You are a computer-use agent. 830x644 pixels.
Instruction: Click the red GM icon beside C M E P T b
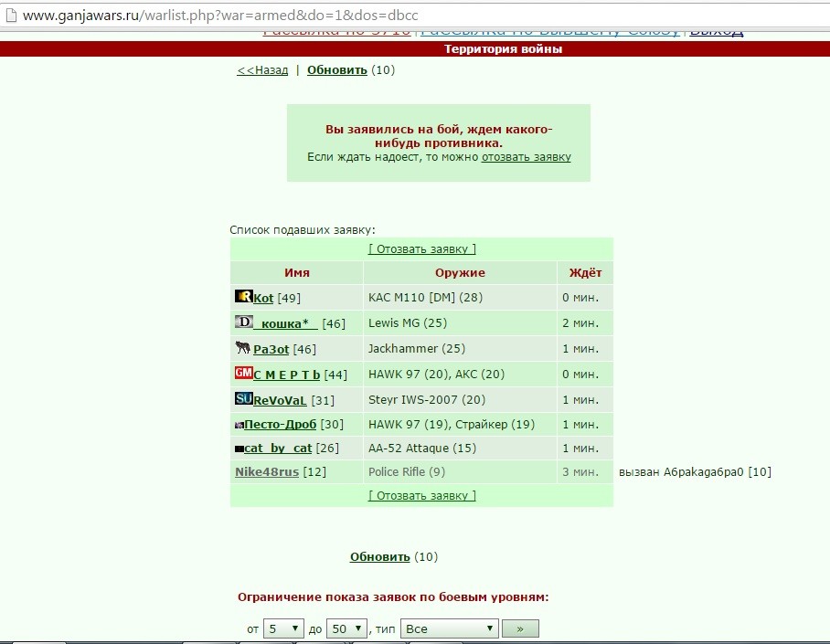pyautogui.click(x=243, y=373)
